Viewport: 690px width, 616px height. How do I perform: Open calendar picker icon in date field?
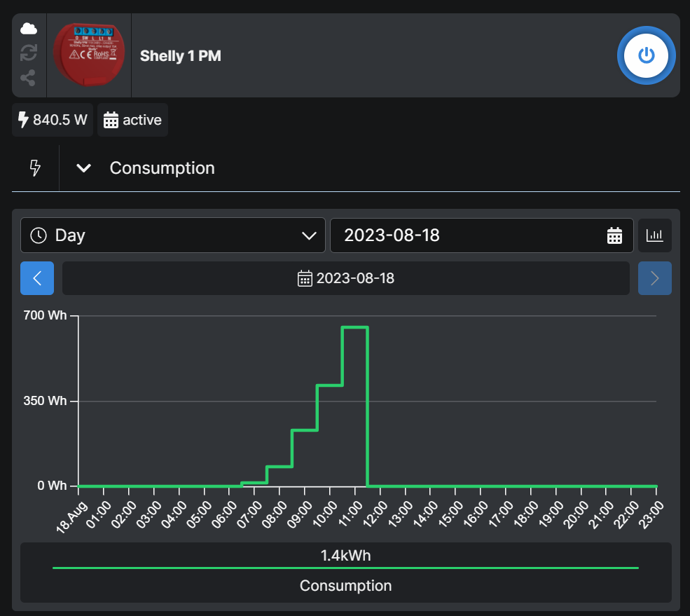click(614, 235)
